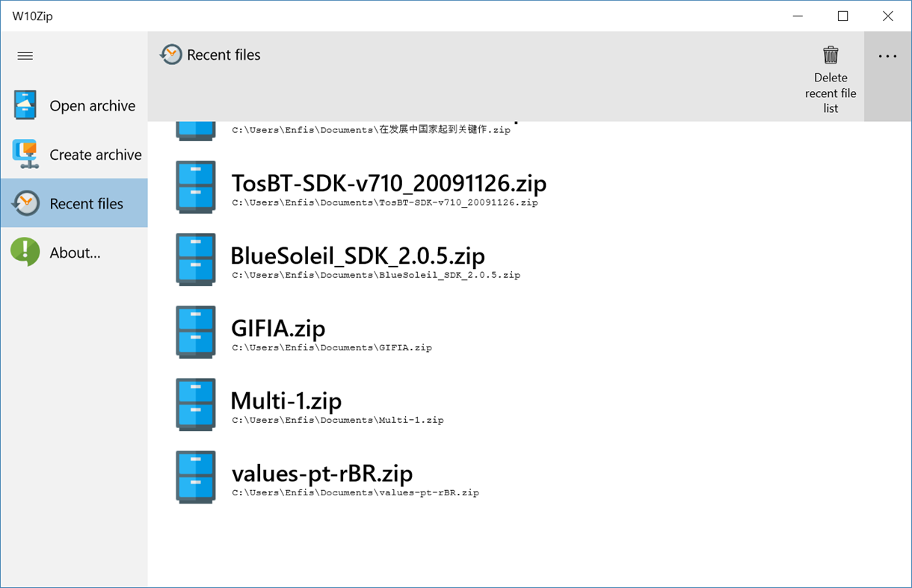Image resolution: width=912 pixels, height=588 pixels.
Task: Click the cabinet icon next to GIFIA.zip
Action: point(195,332)
